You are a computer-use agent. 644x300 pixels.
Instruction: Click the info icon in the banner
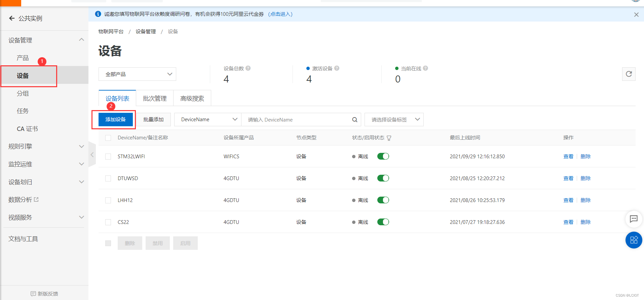[98, 14]
